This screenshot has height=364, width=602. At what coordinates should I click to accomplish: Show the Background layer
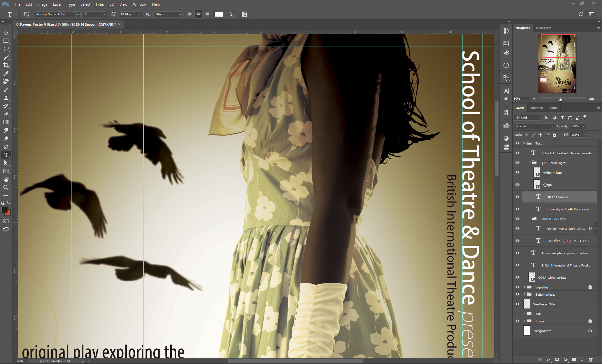coord(517,331)
